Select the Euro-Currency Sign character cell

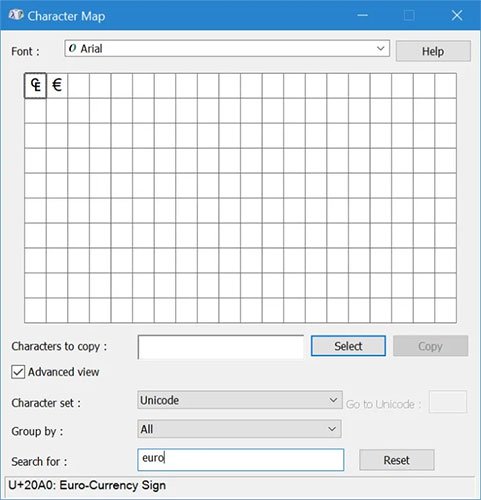pyautogui.click(x=35, y=85)
